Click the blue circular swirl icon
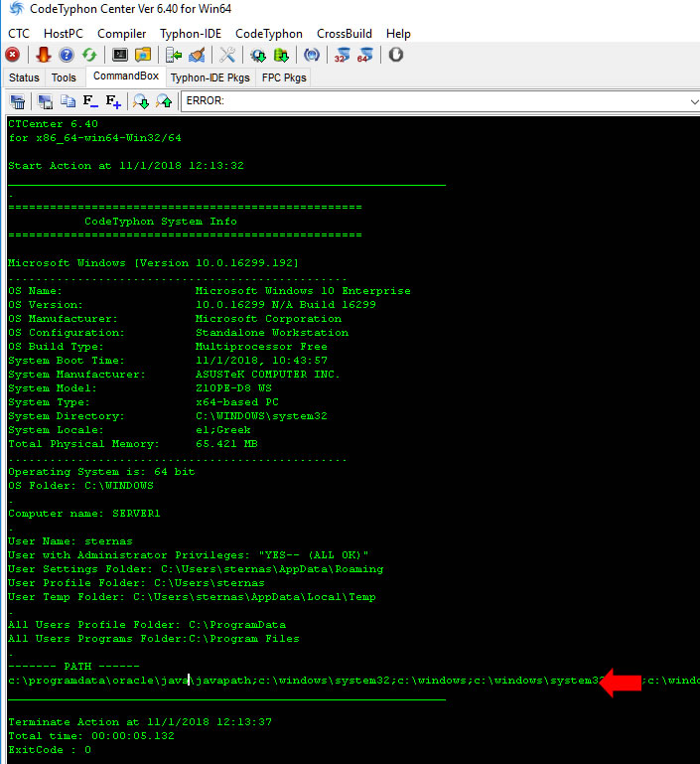This screenshot has height=764, width=700. pyautogui.click(x=312, y=55)
